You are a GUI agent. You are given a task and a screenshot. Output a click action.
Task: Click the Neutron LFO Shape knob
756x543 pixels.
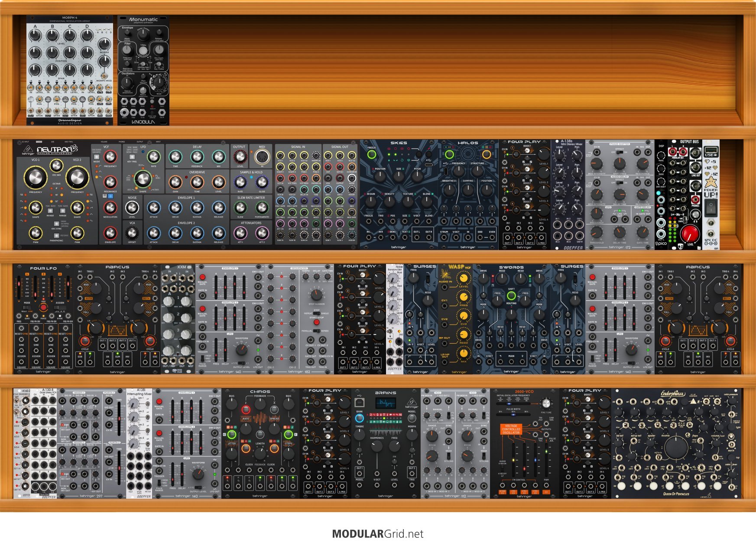click(x=143, y=179)
